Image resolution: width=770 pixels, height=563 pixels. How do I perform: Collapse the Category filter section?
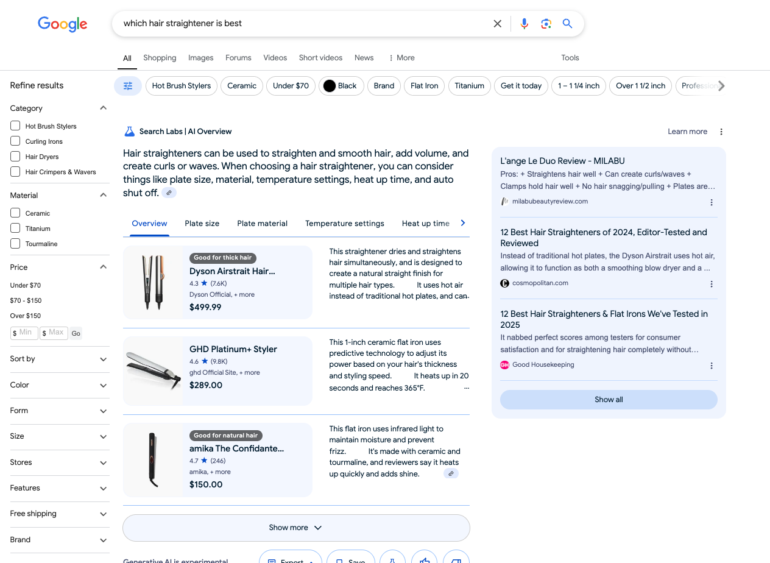[103, 108]
